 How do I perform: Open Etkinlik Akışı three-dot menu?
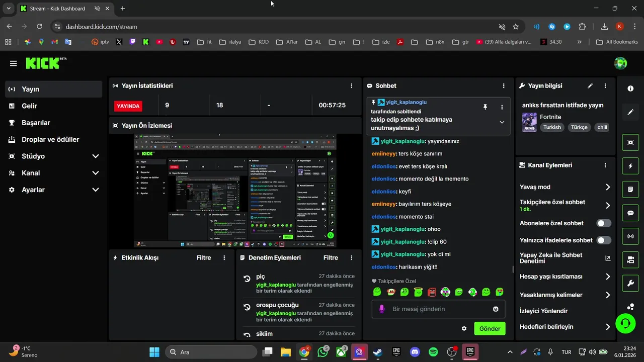(224, 257)
